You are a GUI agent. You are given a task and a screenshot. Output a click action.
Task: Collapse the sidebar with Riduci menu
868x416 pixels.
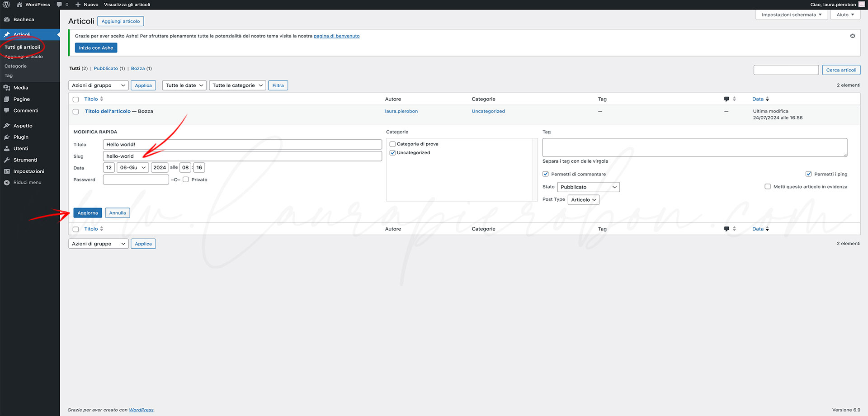(27, 183)
